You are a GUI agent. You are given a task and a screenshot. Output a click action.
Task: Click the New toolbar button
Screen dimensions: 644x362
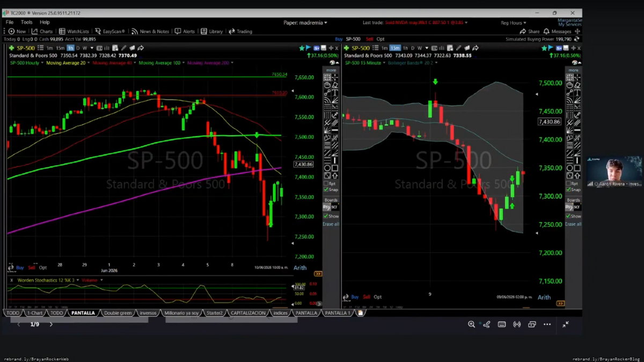pos(17,32)
